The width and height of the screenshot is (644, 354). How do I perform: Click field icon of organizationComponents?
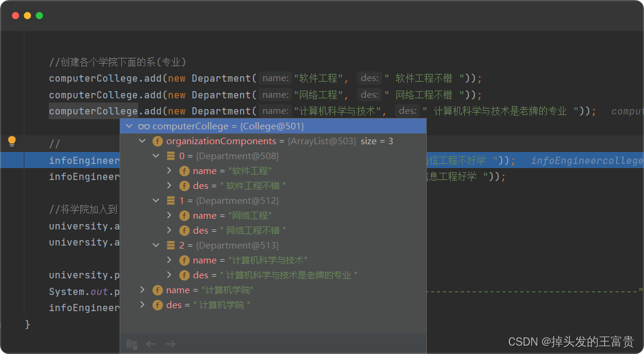pyautogui.click(x=158, y=141)
